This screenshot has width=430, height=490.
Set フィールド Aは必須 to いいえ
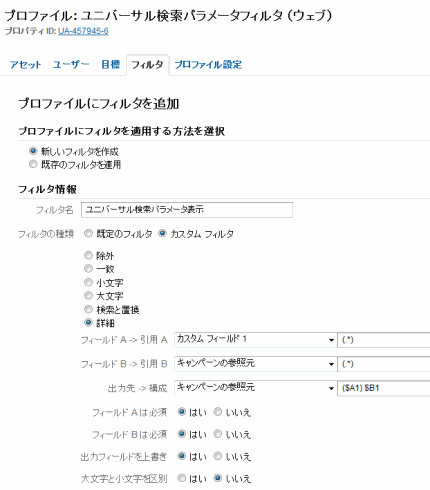click(218, 412)
